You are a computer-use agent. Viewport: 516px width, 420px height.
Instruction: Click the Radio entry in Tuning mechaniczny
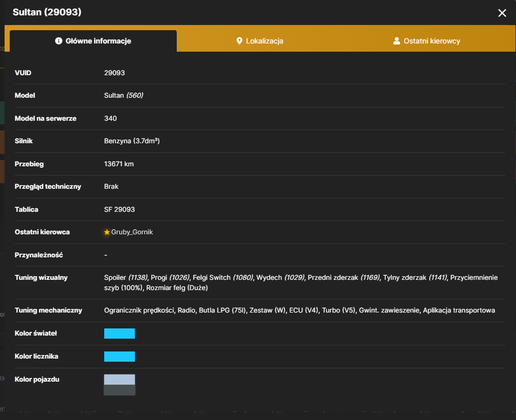pyautogui.click(x=186, y=310)
